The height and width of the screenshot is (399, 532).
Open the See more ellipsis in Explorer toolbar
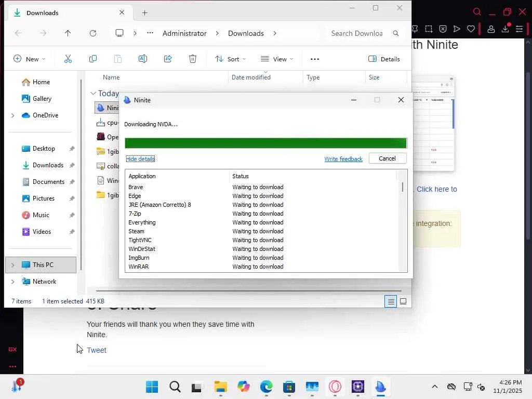pos(315,59)
